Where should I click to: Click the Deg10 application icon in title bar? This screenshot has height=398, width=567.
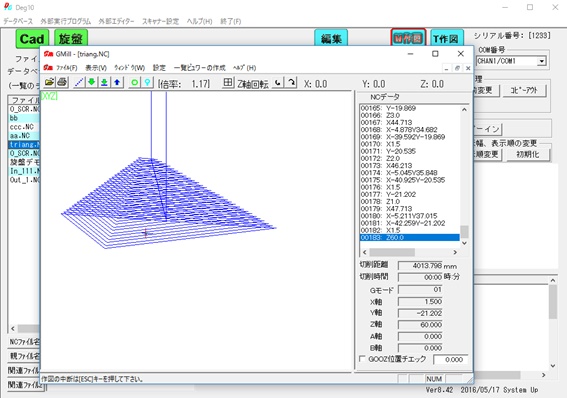point(8,7)
